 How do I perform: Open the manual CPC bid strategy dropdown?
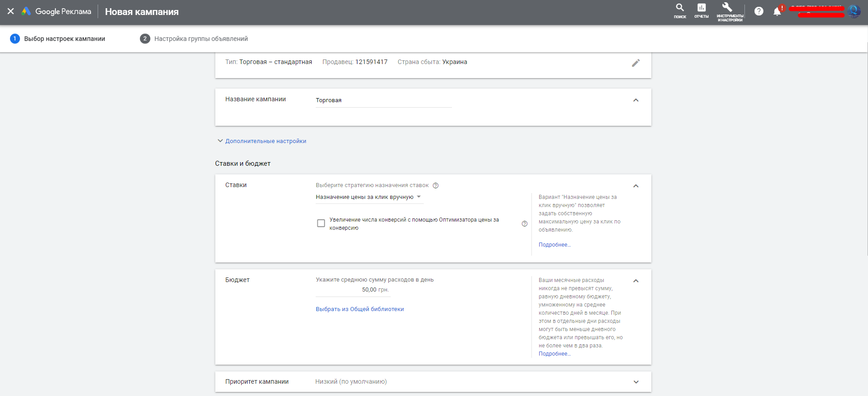pyautogui.click(x=368, y=197)
